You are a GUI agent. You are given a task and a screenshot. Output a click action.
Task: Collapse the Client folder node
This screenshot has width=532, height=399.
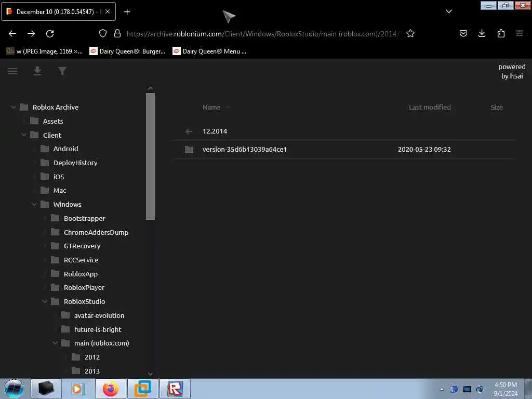click(23, 135)
